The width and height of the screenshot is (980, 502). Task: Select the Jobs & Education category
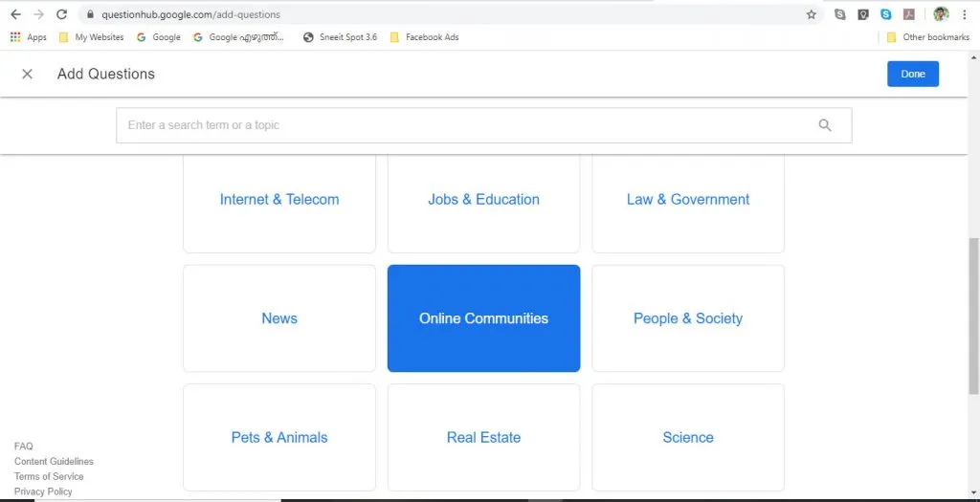tap(483, 200)
